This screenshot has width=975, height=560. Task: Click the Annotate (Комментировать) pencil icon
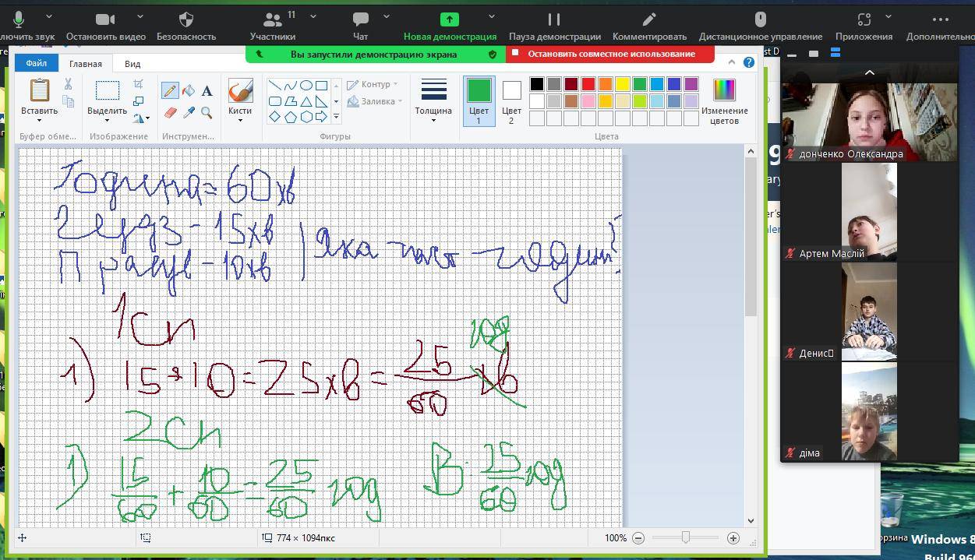649,19
